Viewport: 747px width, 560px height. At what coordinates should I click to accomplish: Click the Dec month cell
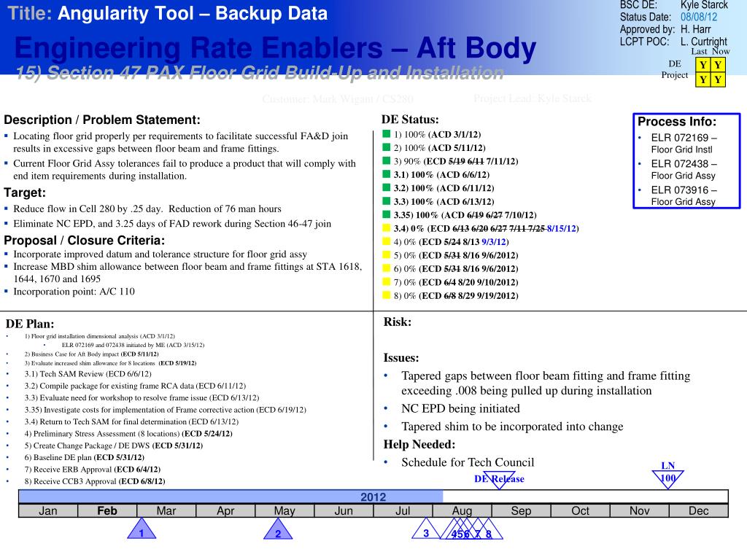(698, 511)
